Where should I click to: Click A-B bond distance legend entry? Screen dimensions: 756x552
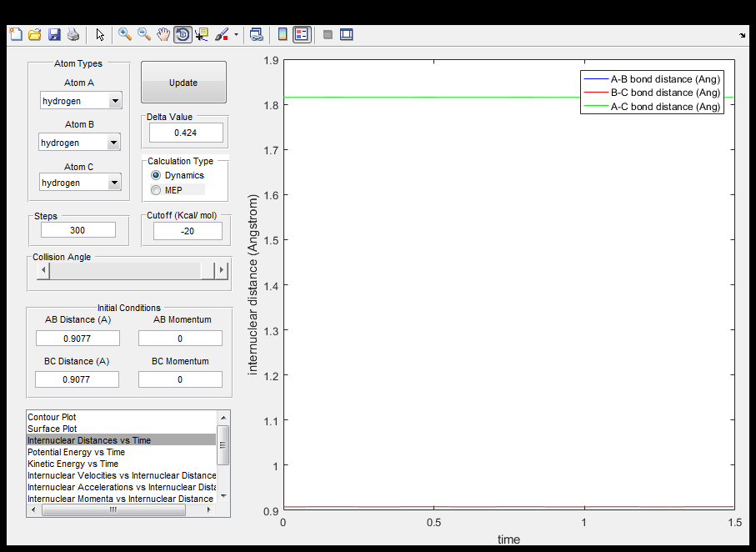point(652,78)
